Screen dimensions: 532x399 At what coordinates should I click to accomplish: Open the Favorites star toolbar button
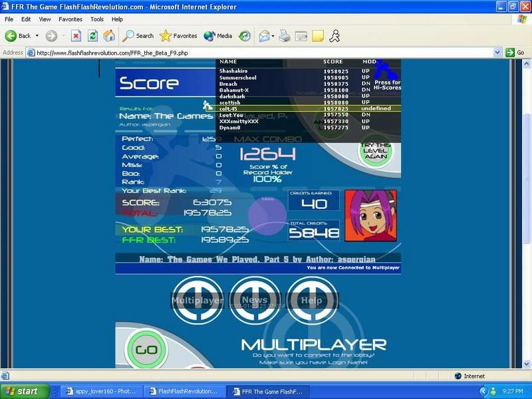[178, 36]
